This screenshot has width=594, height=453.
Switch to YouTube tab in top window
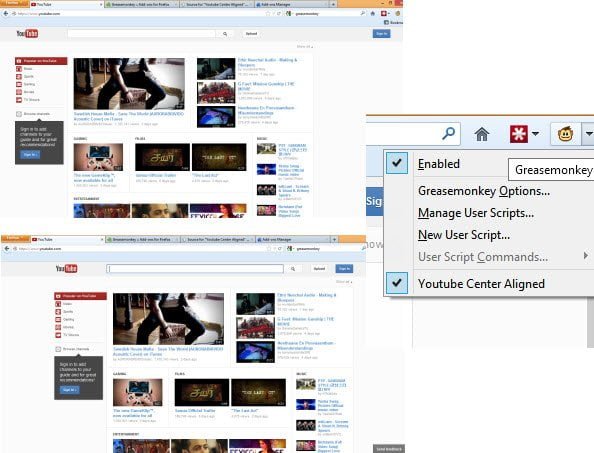[66, 4]
